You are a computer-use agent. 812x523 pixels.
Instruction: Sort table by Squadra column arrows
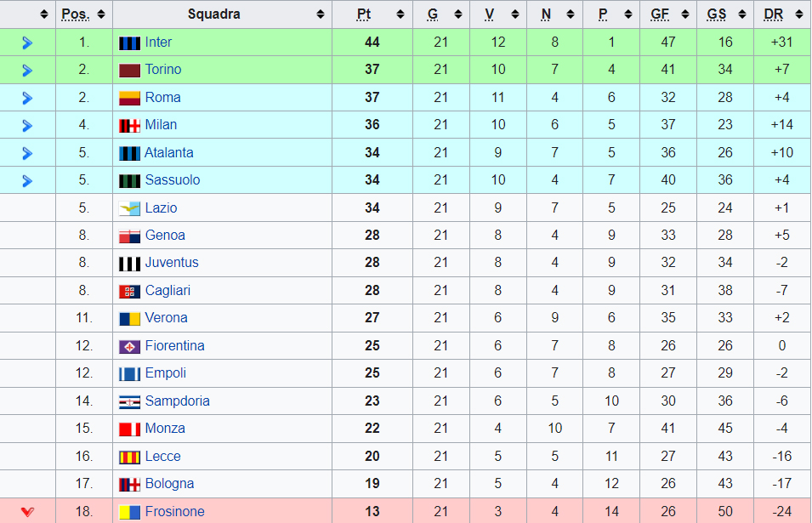click(x=321, y=14)
